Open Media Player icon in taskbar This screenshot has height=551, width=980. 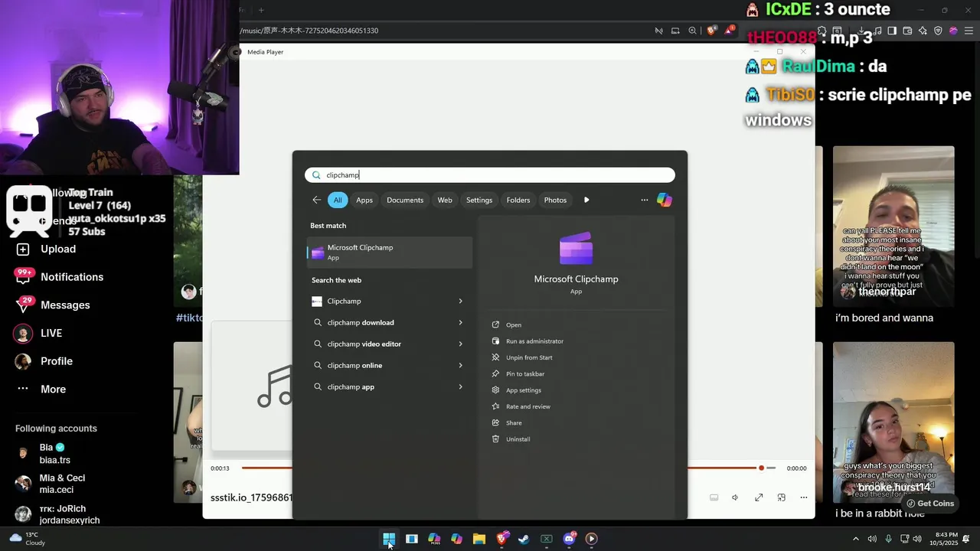click(x=591, y=539)
